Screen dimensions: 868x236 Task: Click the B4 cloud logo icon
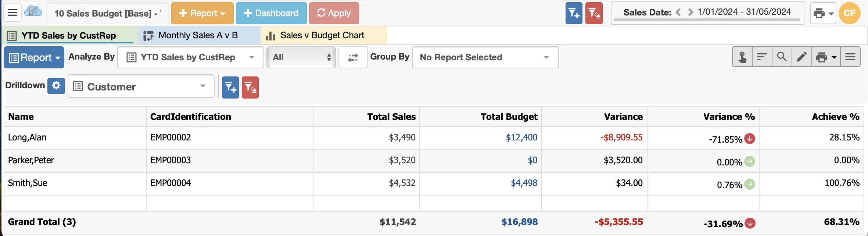point(33,12)
